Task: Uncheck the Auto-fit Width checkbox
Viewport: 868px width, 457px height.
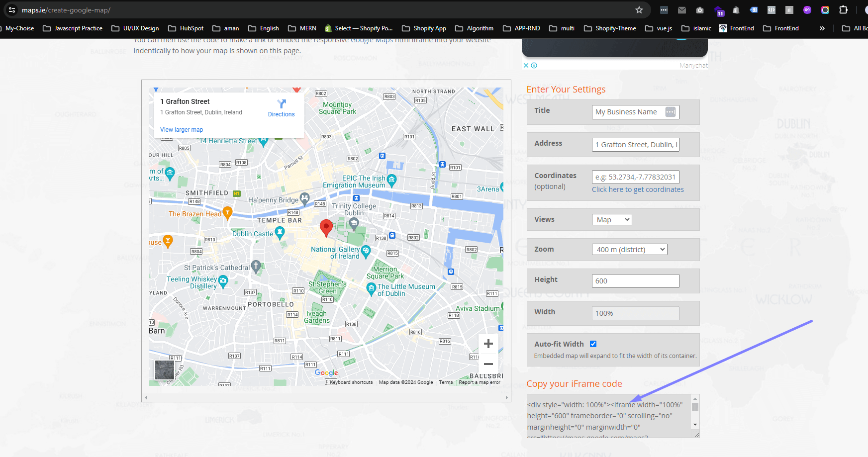Action: coord(593,344)
